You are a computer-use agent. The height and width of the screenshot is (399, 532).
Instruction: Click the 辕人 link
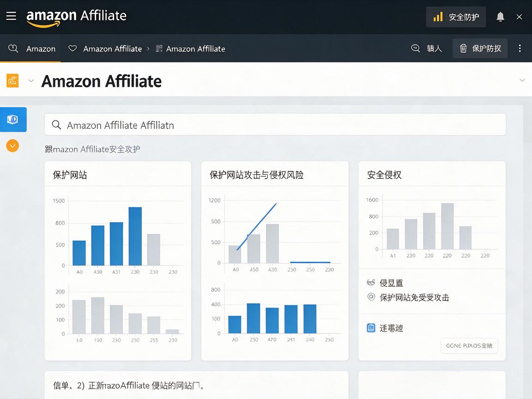[434, 48]
